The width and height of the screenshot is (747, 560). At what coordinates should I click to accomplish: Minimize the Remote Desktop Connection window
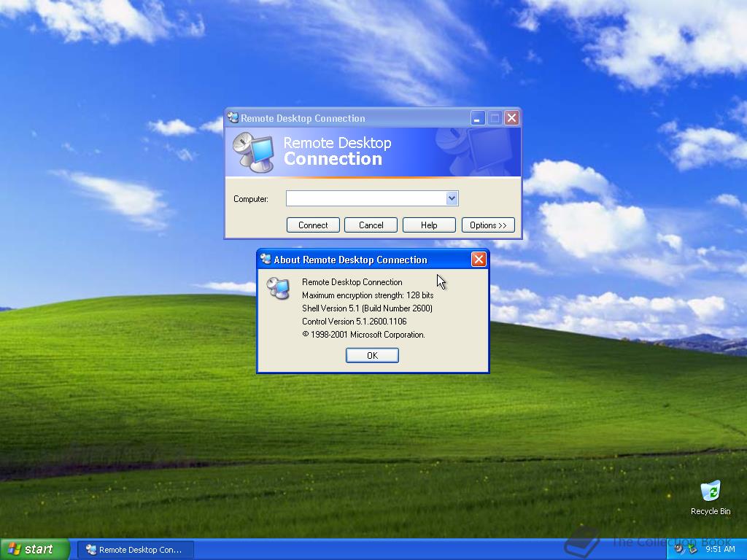click(x=477, y=117)
